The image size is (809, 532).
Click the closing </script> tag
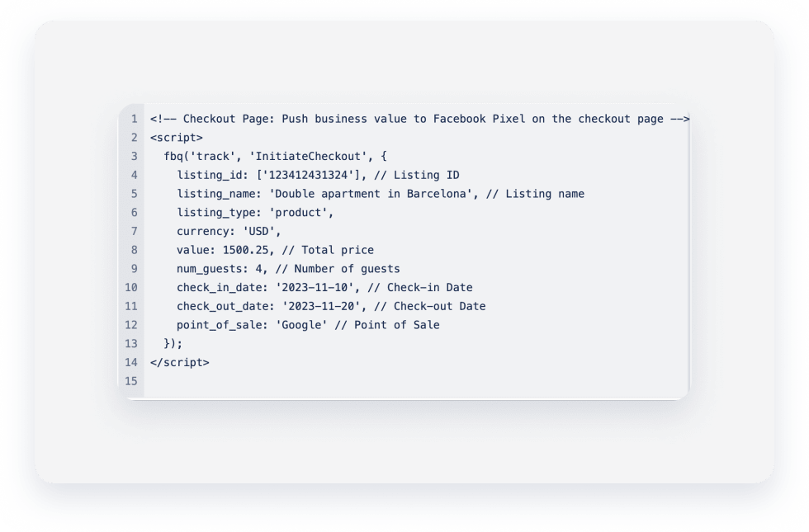click(x=180, y=362)
